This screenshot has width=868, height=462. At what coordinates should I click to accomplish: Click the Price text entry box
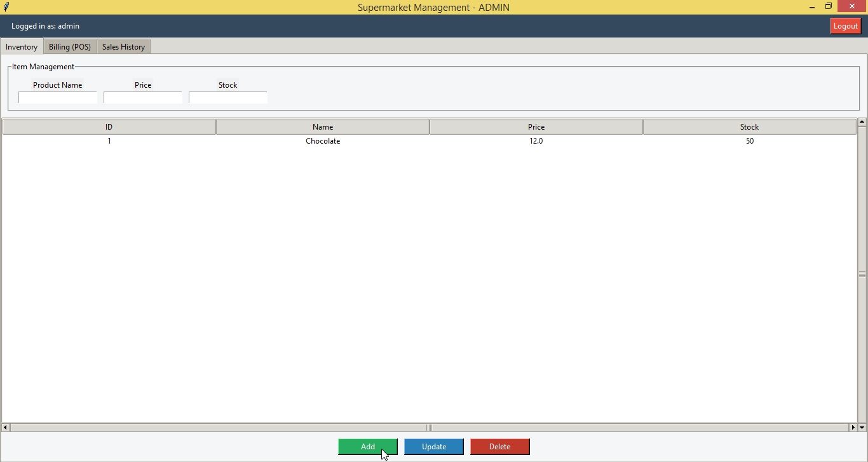[143, 98]
